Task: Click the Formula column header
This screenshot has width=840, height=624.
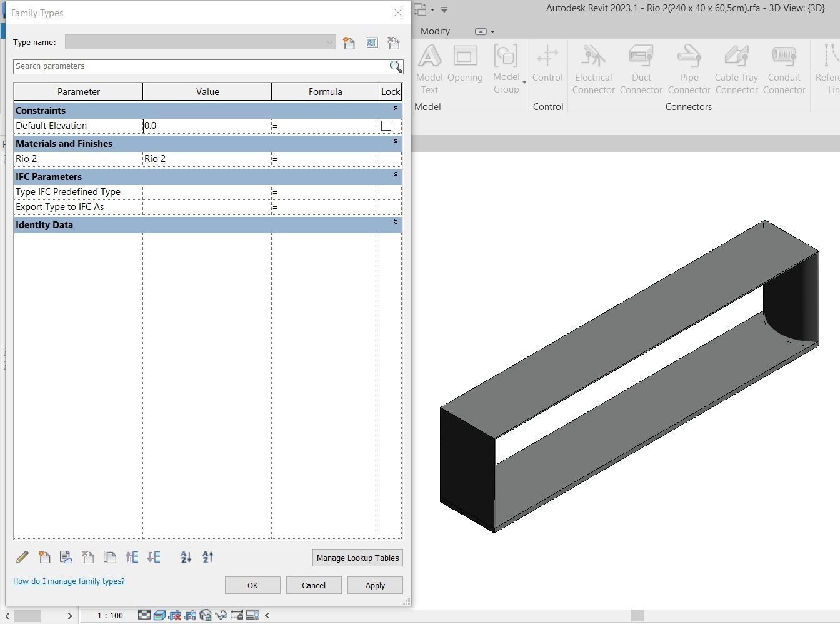Action: coord(325,92)
